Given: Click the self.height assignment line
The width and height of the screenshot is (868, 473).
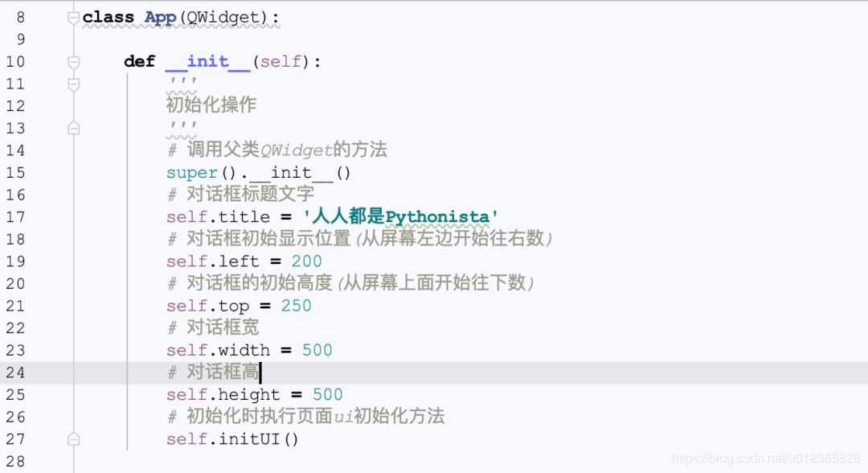Looking at the screenshot, I should pos(254,395).
